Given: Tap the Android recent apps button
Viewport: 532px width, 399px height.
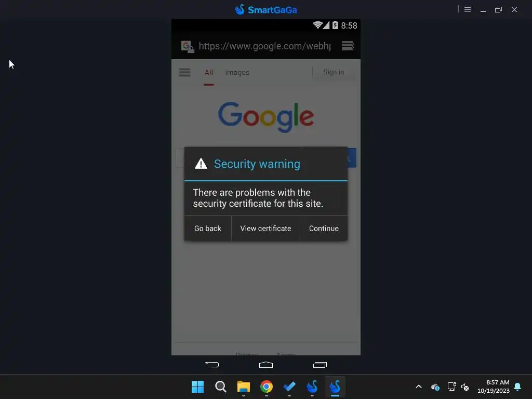Looking at the screenshot, I should click(320, 365).
